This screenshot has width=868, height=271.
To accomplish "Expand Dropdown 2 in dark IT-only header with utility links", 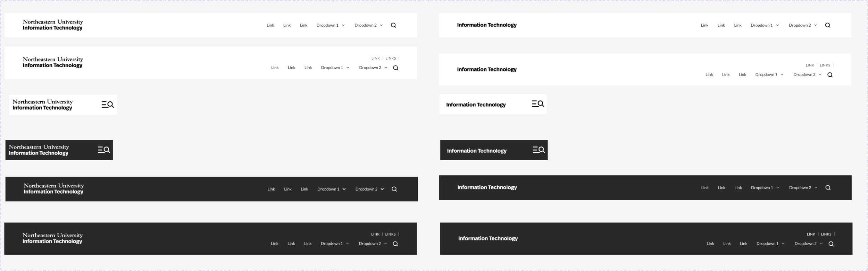I will (809, 244).
